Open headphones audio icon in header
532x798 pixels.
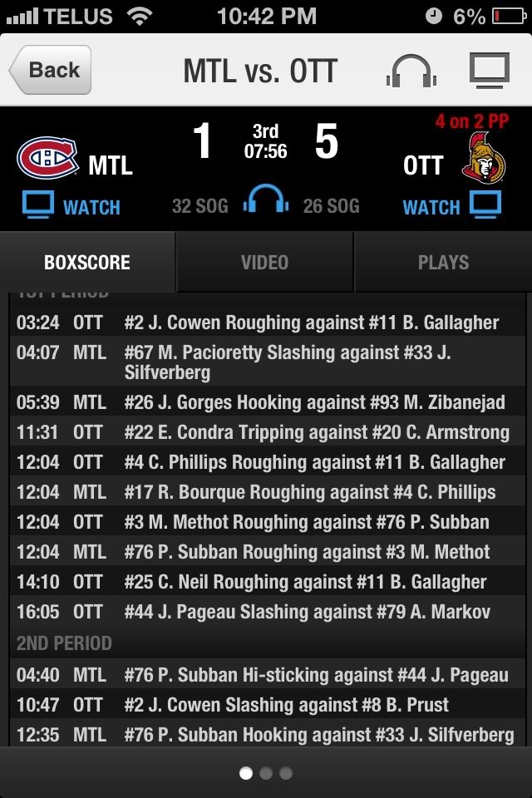[411, 71]
